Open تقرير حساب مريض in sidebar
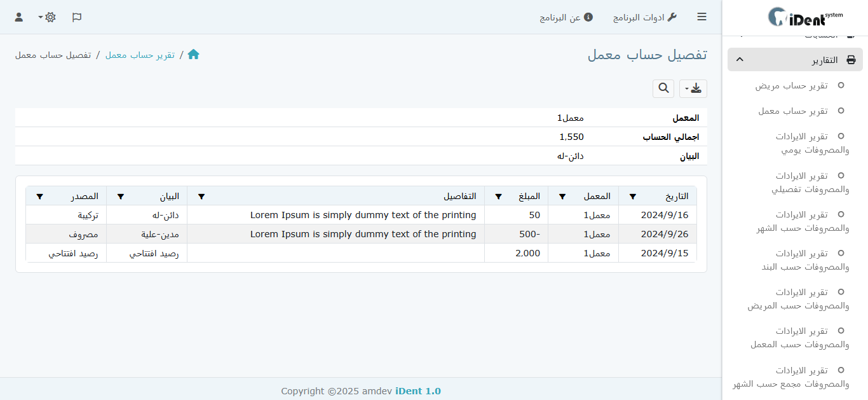The width and height of the screenshot is (868, 400). 791,85
